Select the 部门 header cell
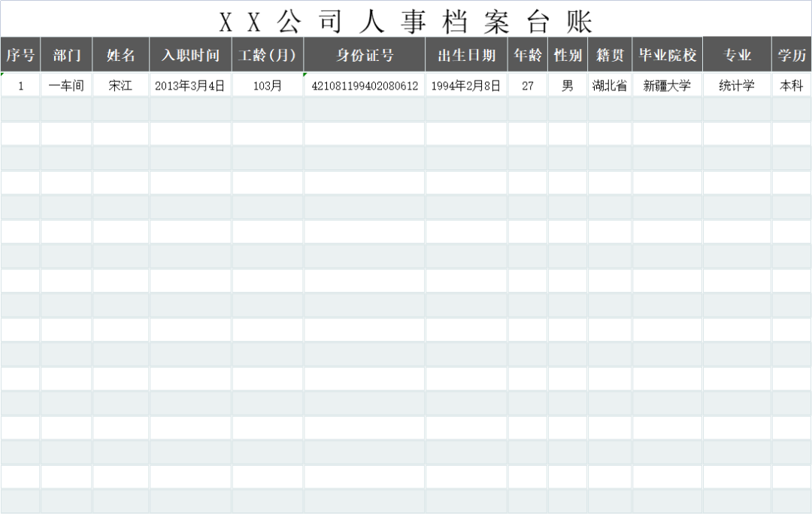The image size is (812, 514). [66, 54]
